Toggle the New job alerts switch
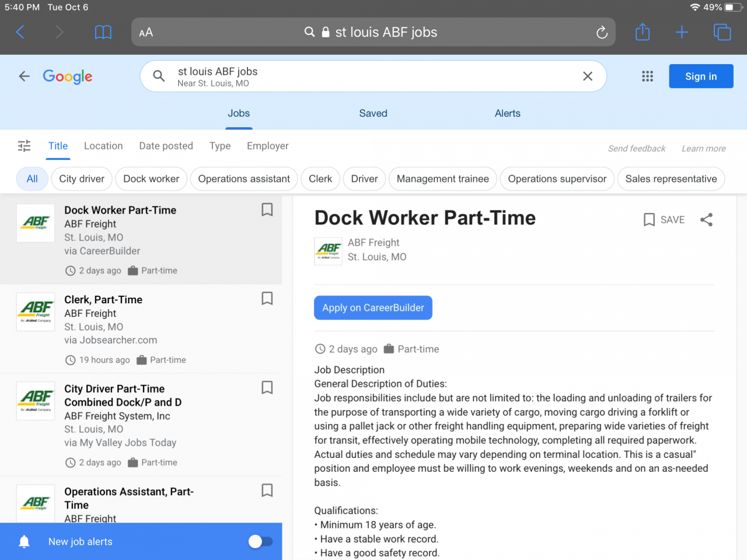The image size is (747, 560). 260,542
